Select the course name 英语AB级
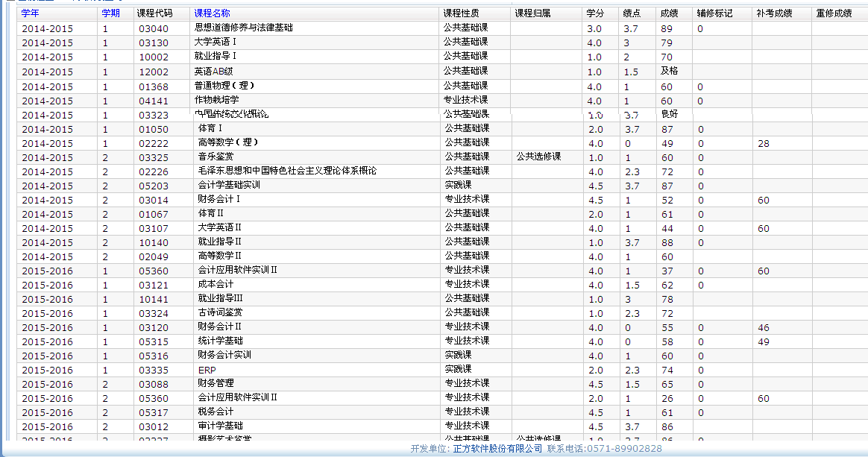The image size is (868, 457). [214, 72]
